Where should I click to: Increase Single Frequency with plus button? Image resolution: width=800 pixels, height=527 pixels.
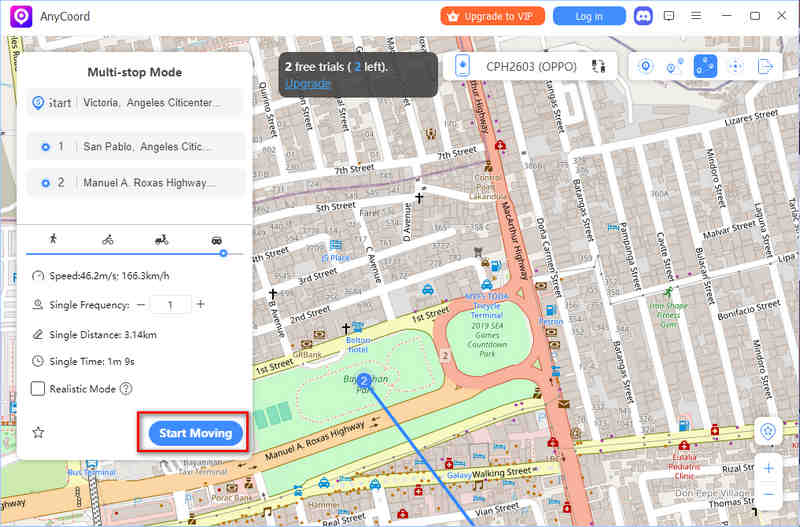[200, 304]
